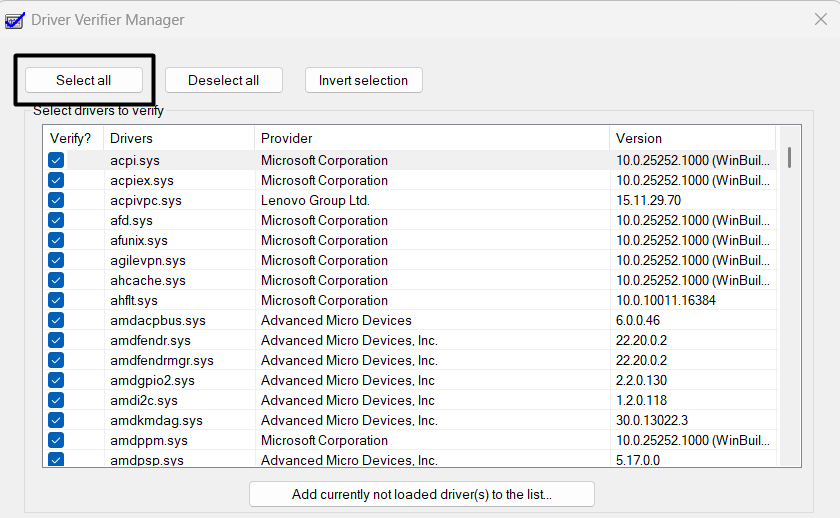Image resolution: width=840 pixels, height=518 pixels.
Task: Select the afd.sys driver row
Action: coord(131,220)
